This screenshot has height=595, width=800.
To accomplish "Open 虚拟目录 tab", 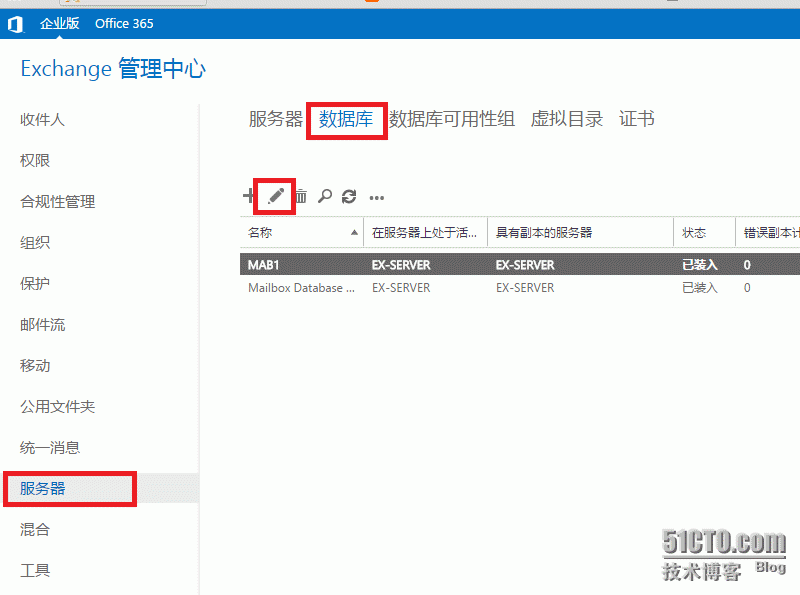I will tap(566, 119).
